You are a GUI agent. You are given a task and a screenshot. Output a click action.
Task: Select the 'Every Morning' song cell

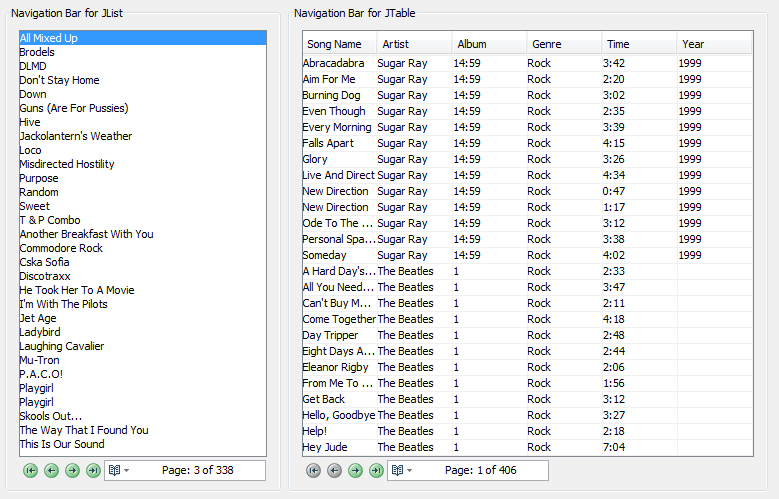tap(339, 127)
